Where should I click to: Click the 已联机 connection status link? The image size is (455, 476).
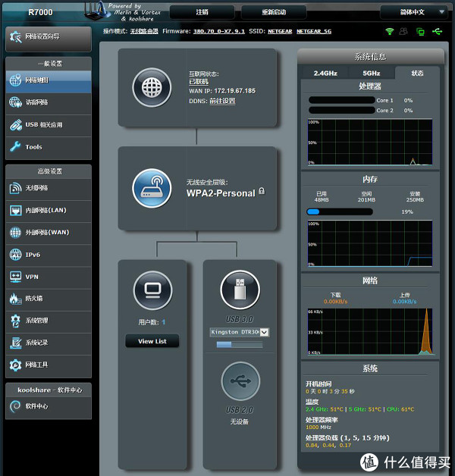coord(199,82)
